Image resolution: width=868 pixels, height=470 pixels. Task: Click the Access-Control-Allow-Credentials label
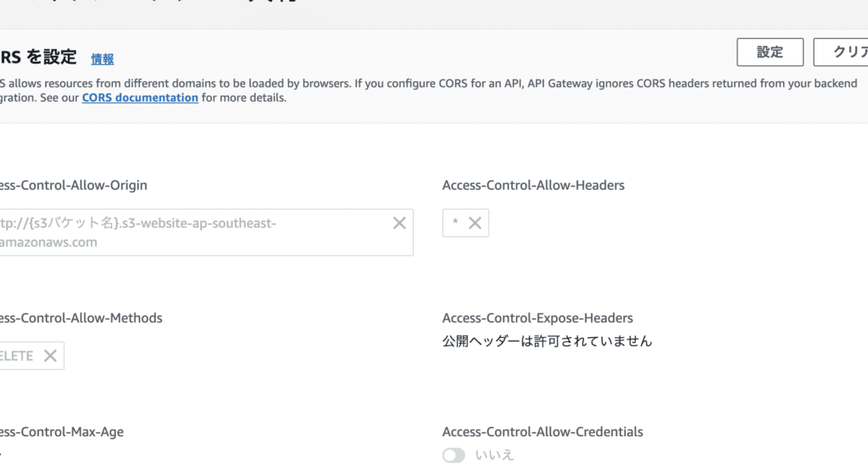pos(542,432)
